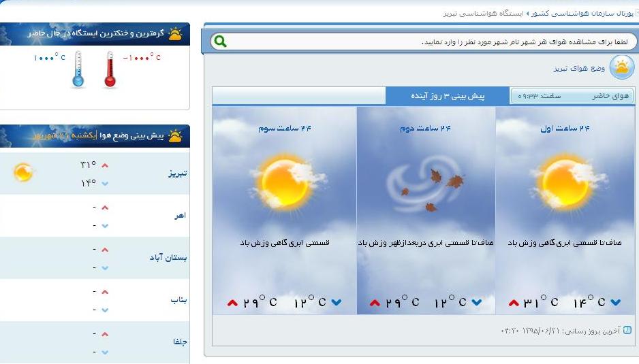Click the red up arrow in the اهر row

(x=105, y=208)
